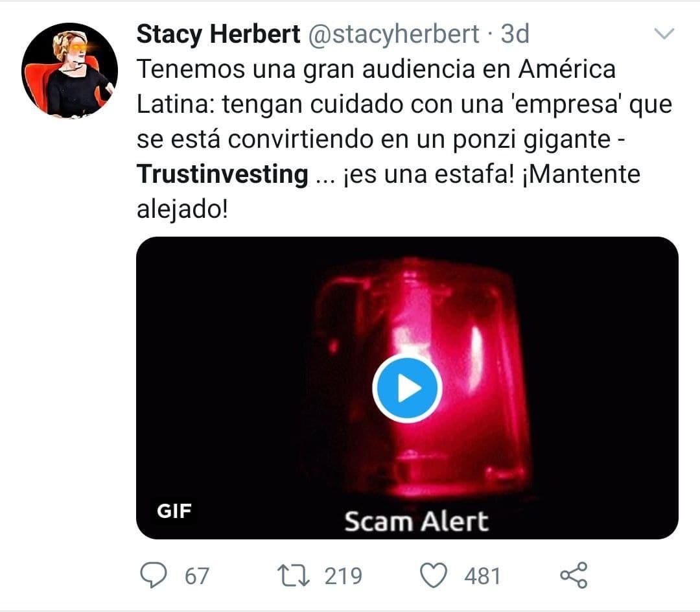
Task: Like the tweet with the heart icon
Action: pos(434,576)
